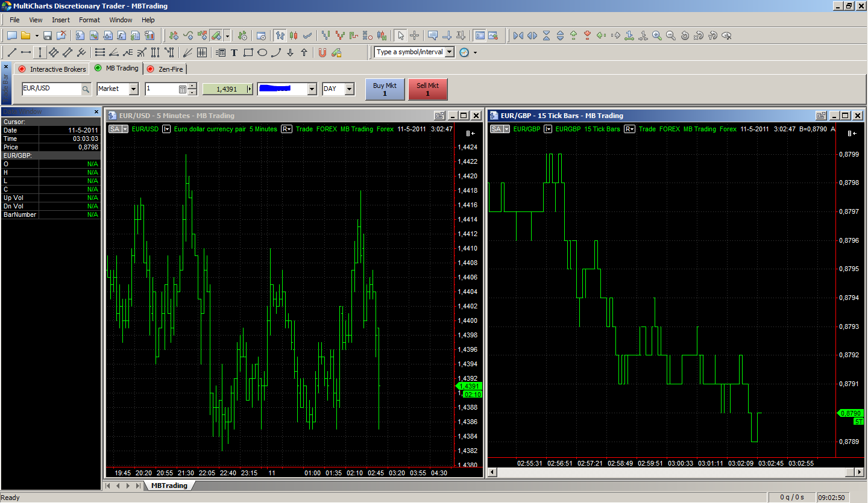
Task: Save the workspace with the floppy disk icon
Action: click(x=48, y=36)
